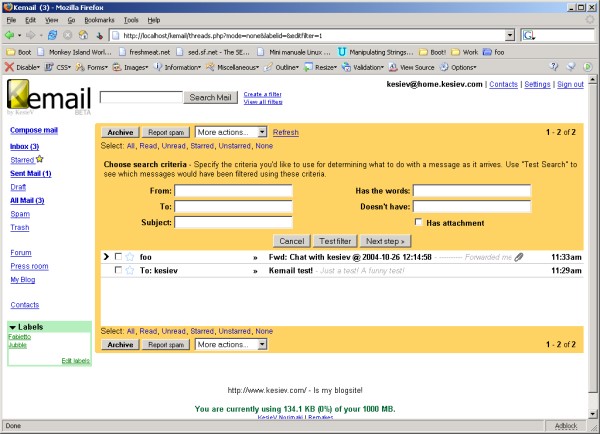This screenshot has height=434, width=600.
Task: Click the paperclip attachment icon on Fwd message
Action: (x=519, y=257)
